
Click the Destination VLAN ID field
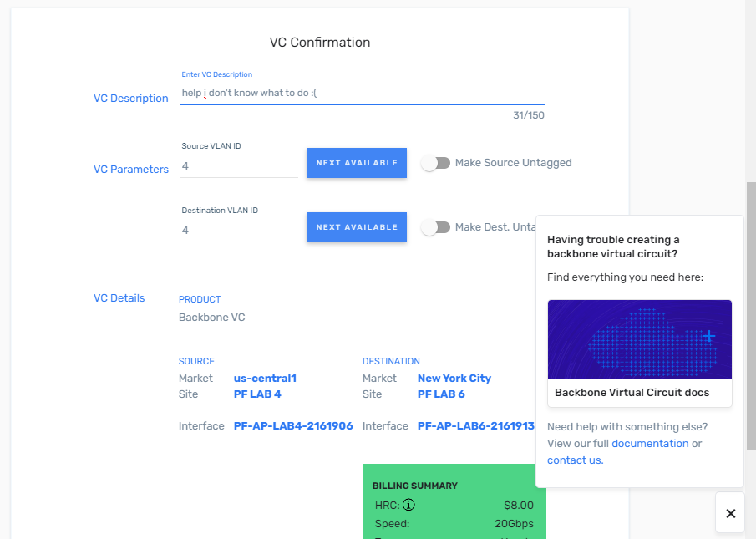pos(239,231)
